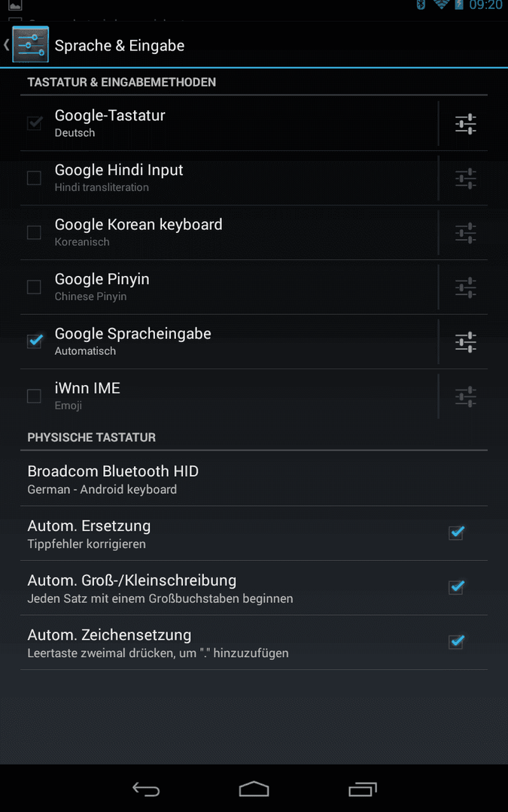508x812 pixels.
Task: Uncheck the Google Spracheingabe checkbox
Action: pos(35,341)
